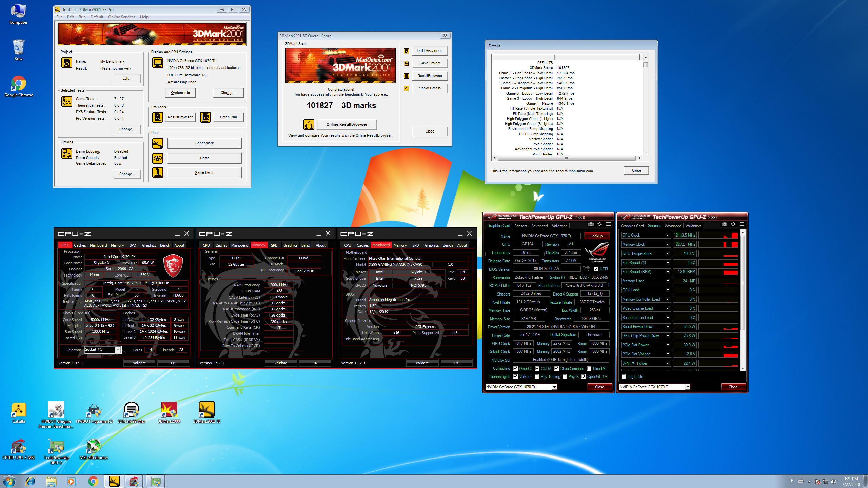Image resolution: width=868 pixels, height=488 pixels.
Task: Open Google Chrome from the taskbar
Action: 93,481
